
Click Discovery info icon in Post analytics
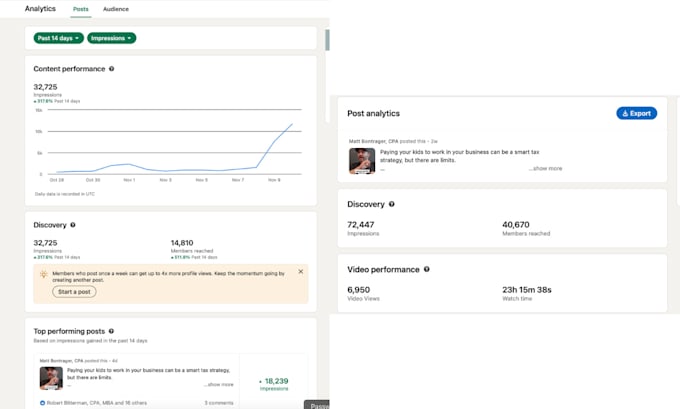[x=392, y=204]
